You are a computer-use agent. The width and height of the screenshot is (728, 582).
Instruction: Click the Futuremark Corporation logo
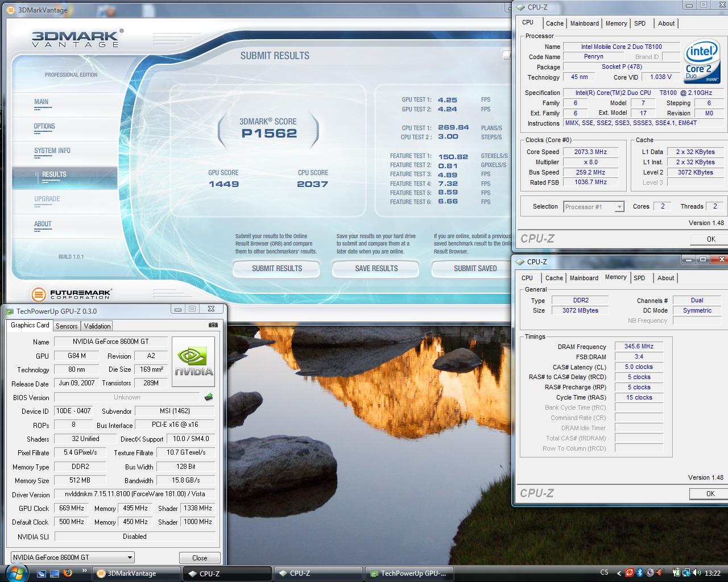click(72, 294)
